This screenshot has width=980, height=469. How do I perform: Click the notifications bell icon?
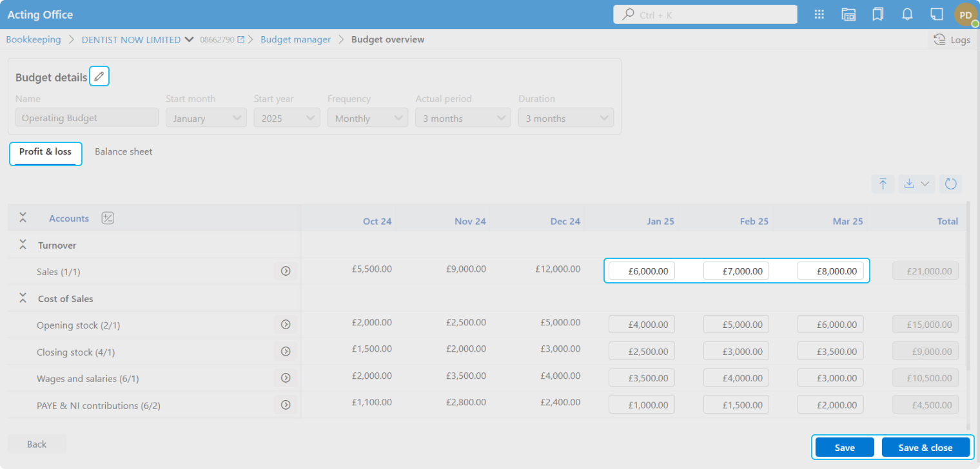click(907, 14)
